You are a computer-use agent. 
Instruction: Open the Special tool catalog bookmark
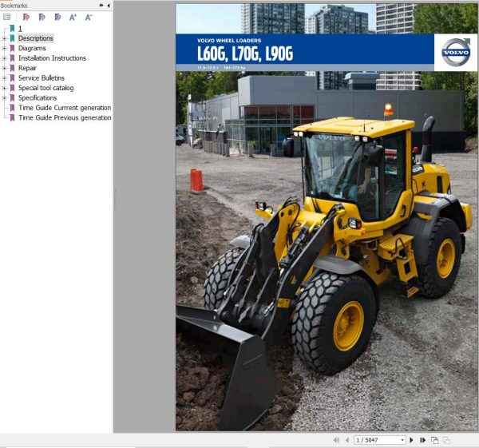(x=46, y=88)
